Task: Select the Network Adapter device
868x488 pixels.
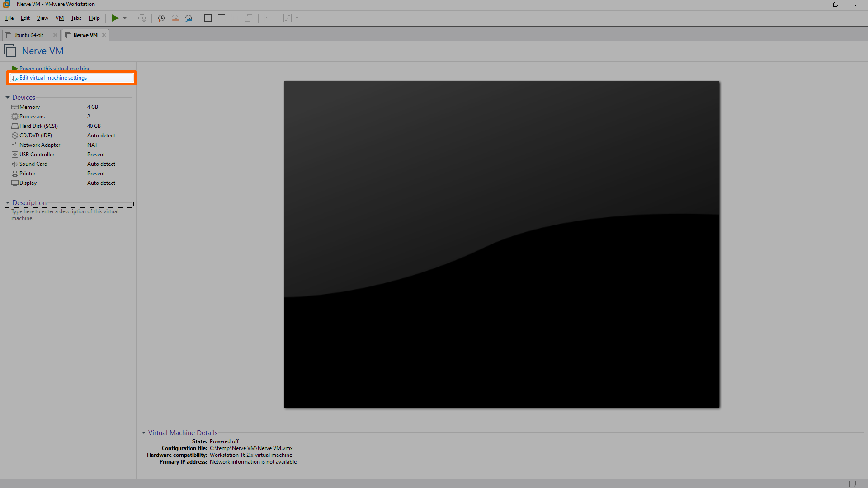Action: [x=40, y=145]
